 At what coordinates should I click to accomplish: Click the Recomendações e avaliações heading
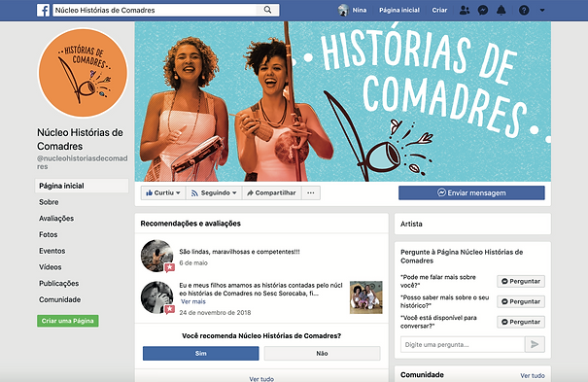point(190,224)
